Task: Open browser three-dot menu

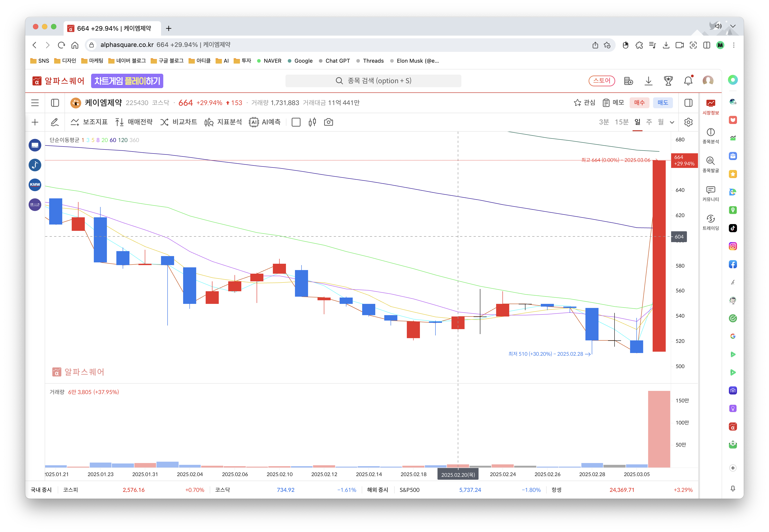Action: 734,45
